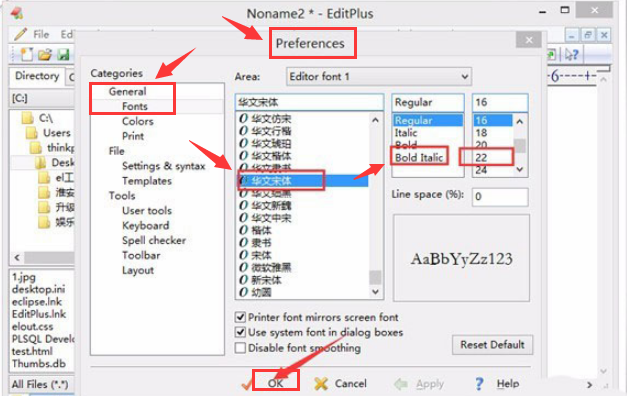Click the context help cursor icon
This screenshot has height=396, width=627.
coord(571,54)
